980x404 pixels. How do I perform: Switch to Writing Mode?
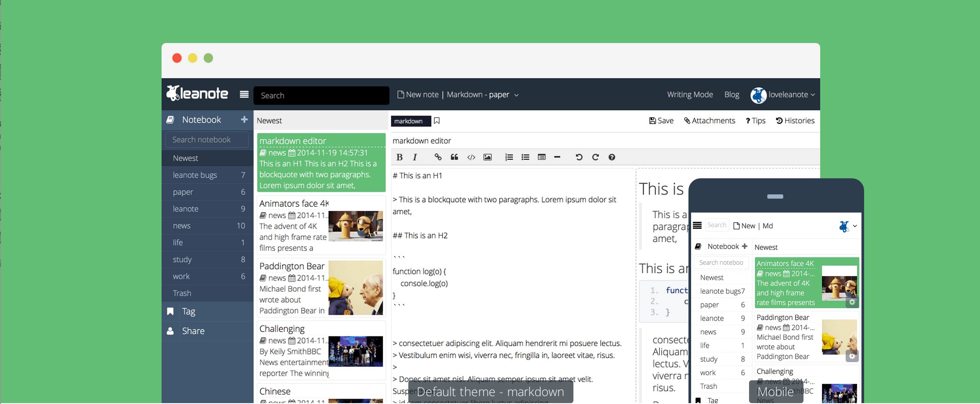(x=690, y=94)
